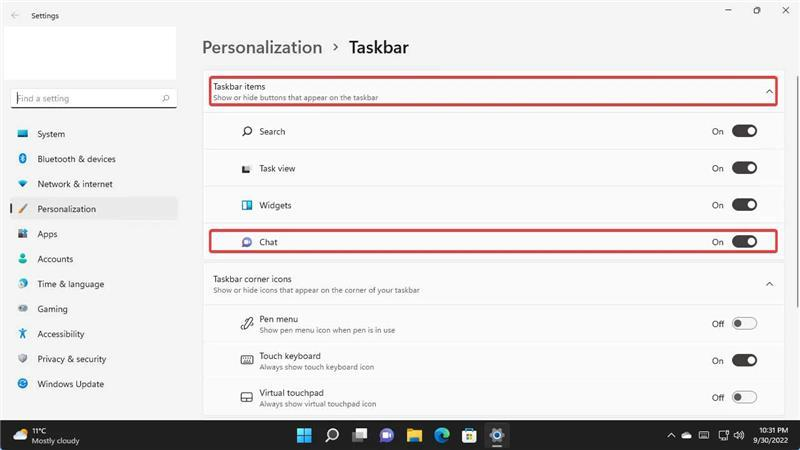Disable the Widgets toggle

click(744, 205)
